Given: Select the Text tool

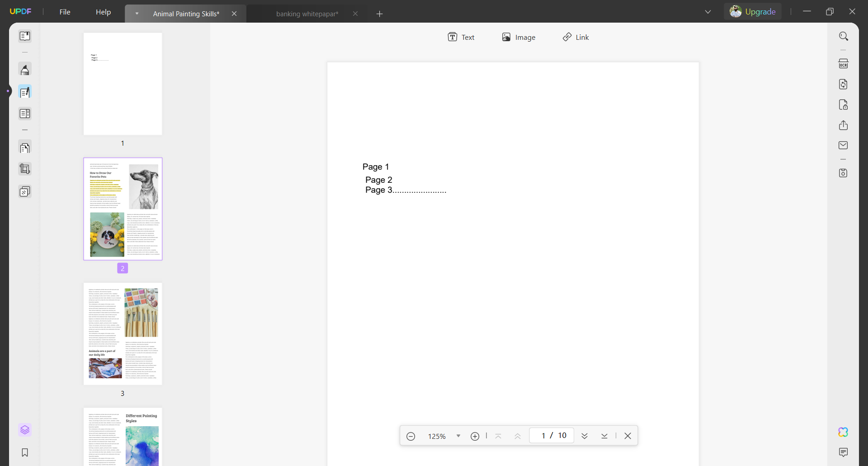Looking at the screenshot, I should 462,37.
